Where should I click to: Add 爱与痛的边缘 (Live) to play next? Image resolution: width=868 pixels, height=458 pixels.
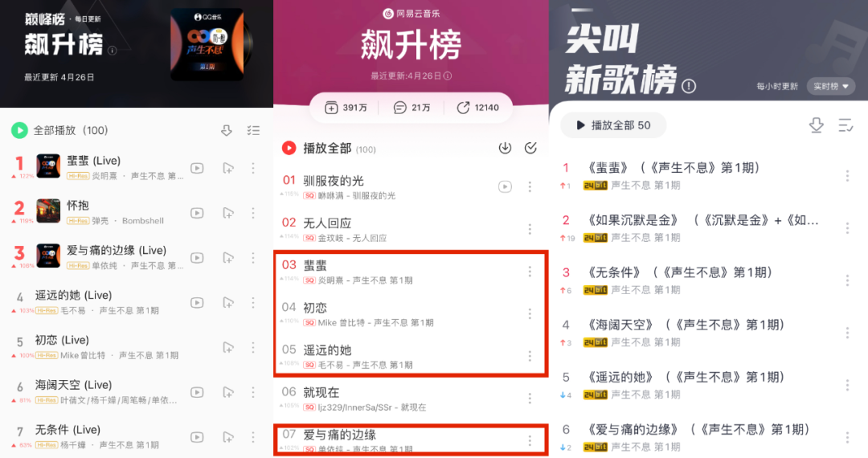point(227,258)
